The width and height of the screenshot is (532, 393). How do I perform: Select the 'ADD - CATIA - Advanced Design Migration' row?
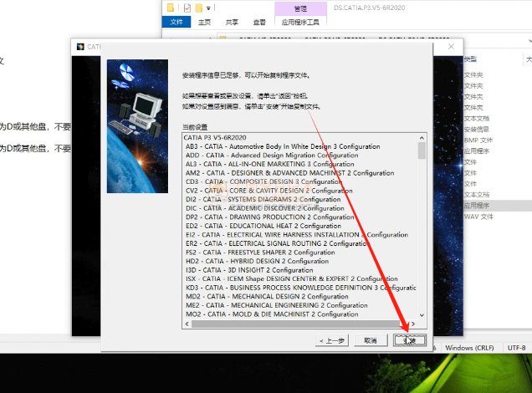pyautogui.click(x=272, y=156)
